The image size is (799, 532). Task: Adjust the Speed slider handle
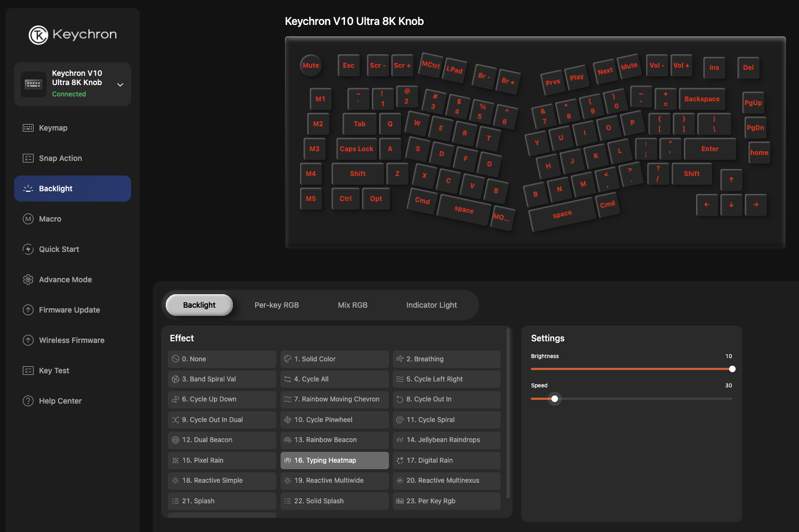[555, 399]
